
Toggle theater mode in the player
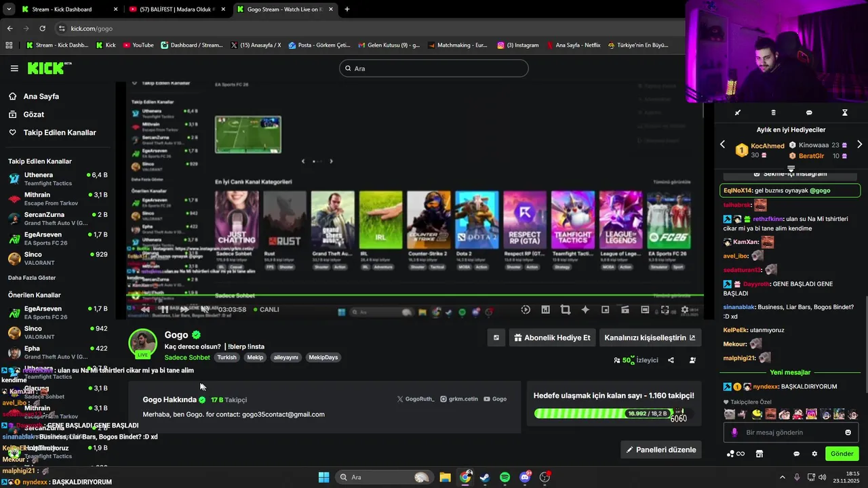[x=645, y=310]
